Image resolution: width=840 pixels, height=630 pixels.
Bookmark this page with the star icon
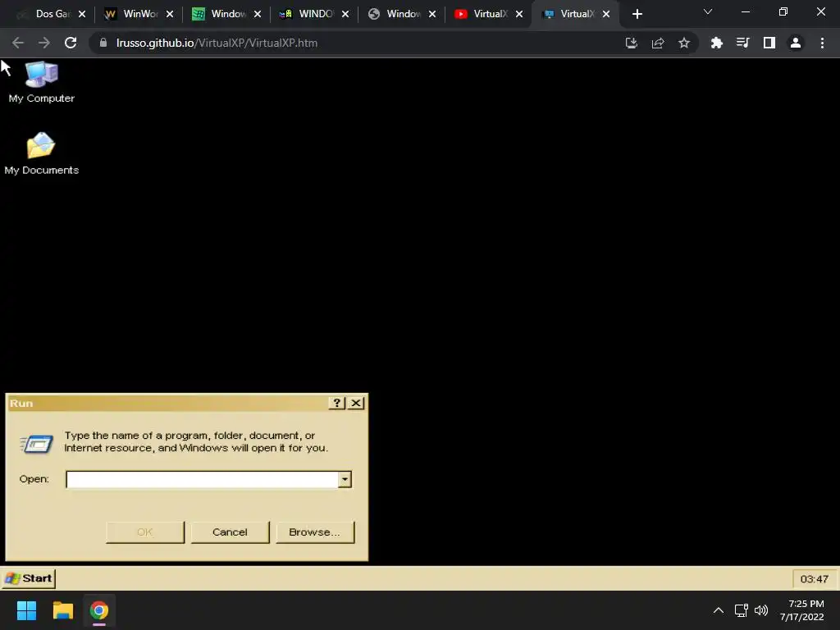point(684,43)
